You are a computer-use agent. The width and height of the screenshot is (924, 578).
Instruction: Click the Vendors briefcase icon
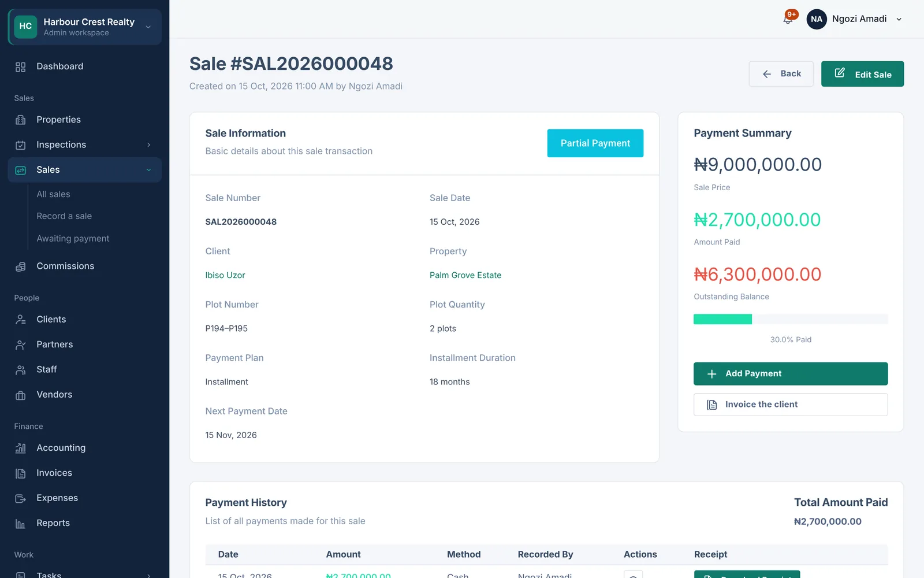click(21, 395)
